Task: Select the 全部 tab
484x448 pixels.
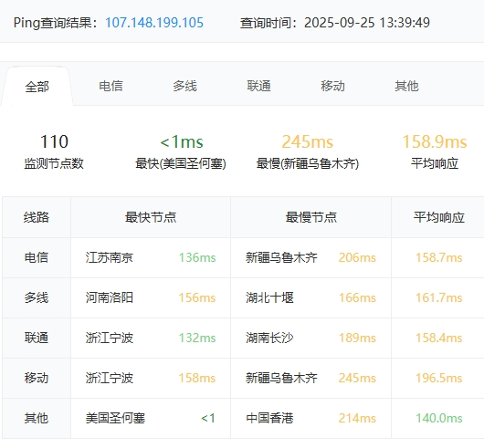Action: click(37, 87)
